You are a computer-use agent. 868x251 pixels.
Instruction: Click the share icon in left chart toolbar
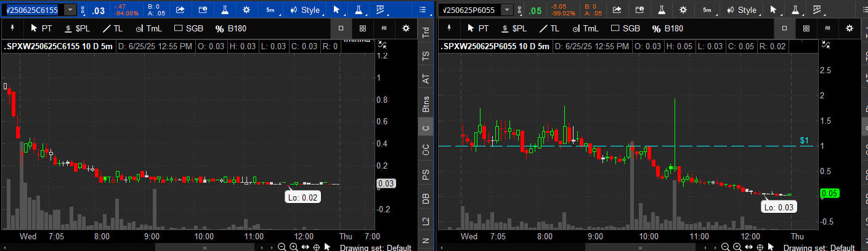tap(180, 10)
